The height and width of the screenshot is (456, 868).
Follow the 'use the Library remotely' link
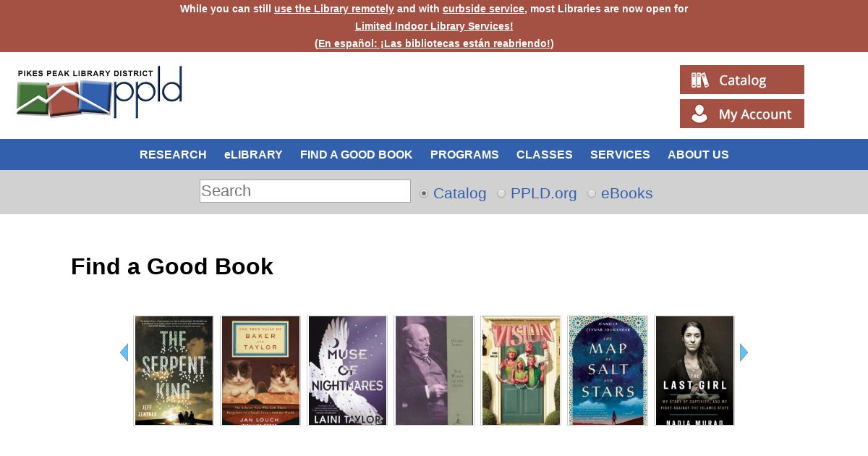[334, 9]
